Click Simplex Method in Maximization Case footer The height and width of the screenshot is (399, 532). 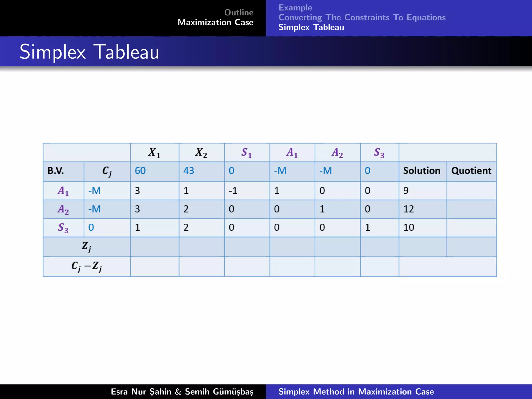(356, 391)
